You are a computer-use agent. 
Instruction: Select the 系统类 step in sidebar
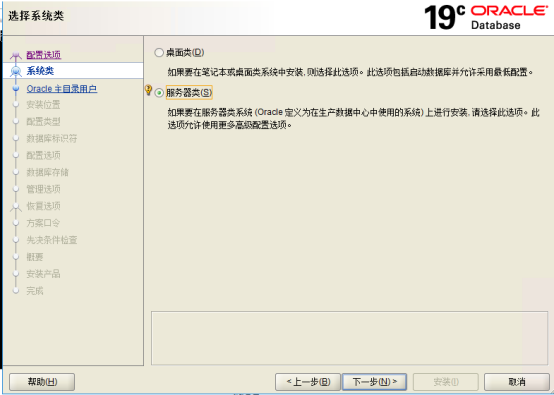point(40,71)
